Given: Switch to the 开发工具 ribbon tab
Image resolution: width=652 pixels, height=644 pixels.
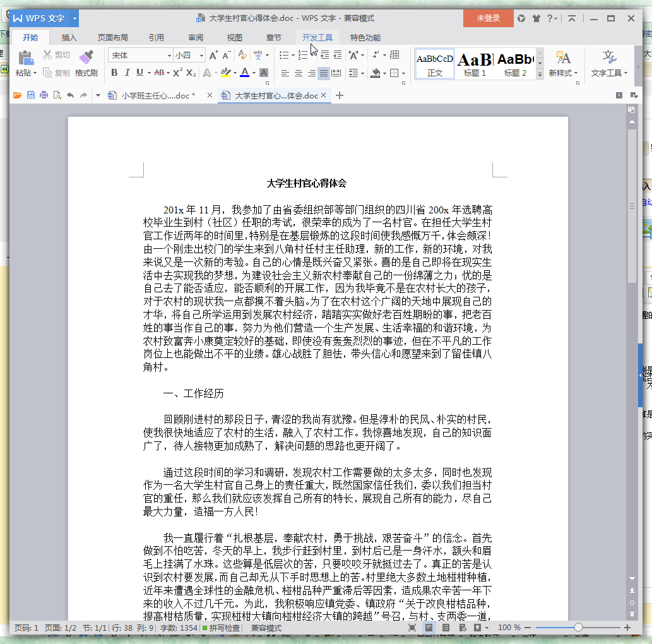Looking at the screenshot, I should [x=317, y=37].
